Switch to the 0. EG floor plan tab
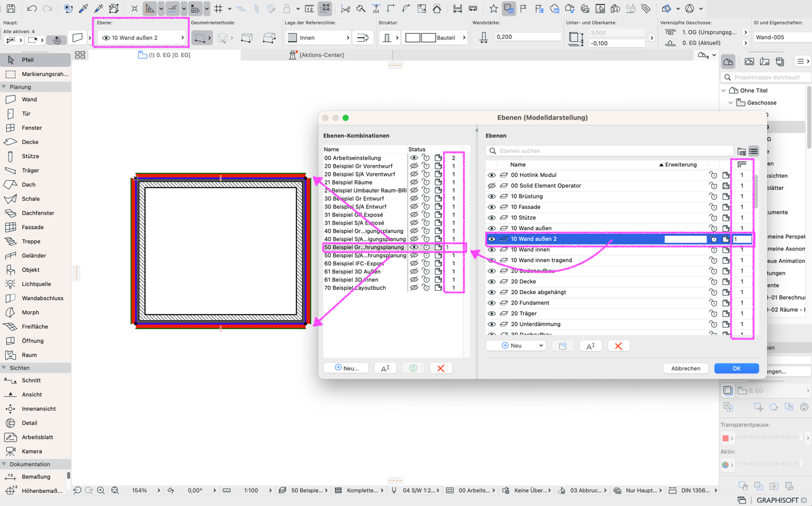The height and width of the screenshot is (506, 812). pyautogui.click(x=164, y=55)
